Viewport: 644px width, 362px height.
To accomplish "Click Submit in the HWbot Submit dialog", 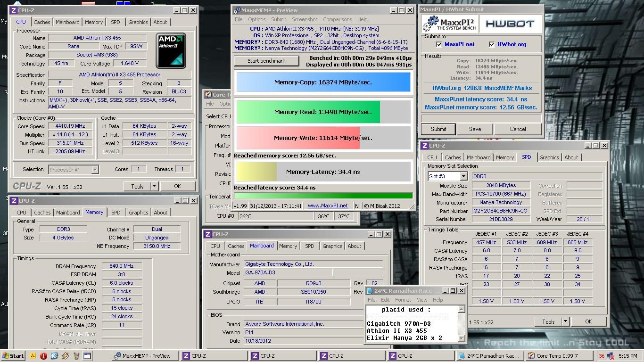I will (x=438, y=129).
